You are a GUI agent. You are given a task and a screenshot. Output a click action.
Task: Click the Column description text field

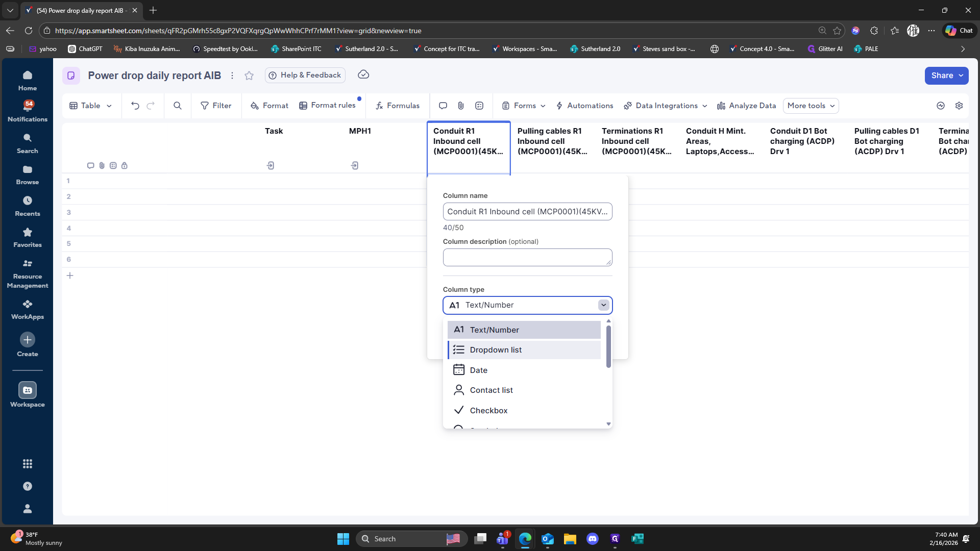(527, 257)
